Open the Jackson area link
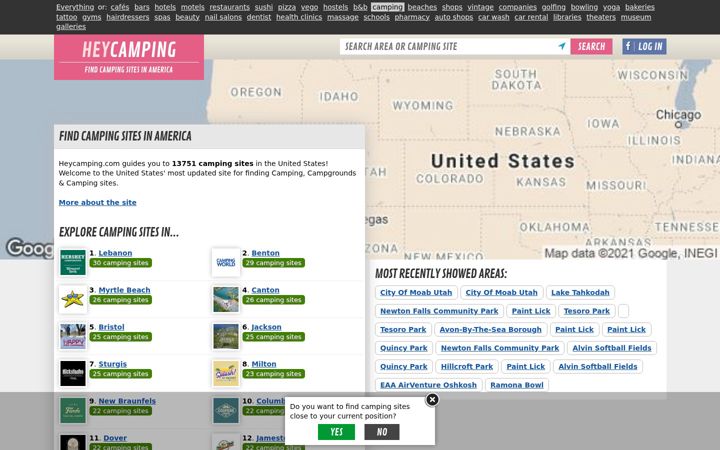This screenshot has height=450, width=720. [x=266, y=327]
